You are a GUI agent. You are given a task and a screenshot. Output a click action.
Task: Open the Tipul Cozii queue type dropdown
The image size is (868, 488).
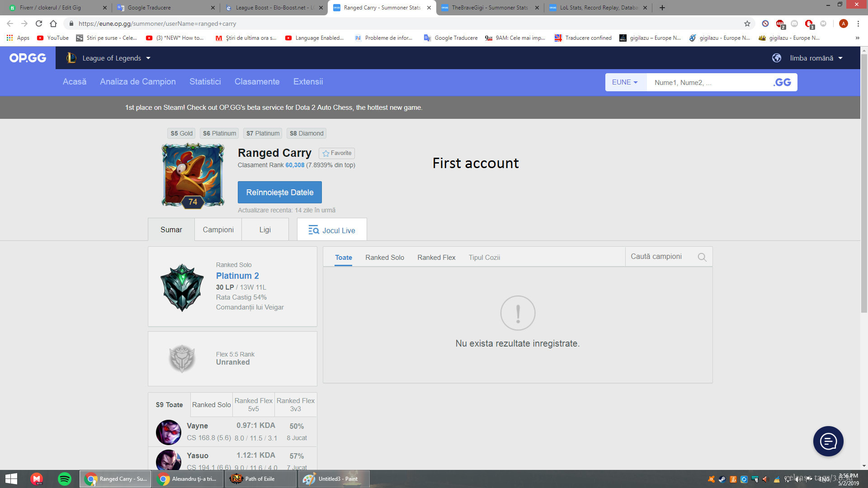pyautogui.click(x=484, y=257)
